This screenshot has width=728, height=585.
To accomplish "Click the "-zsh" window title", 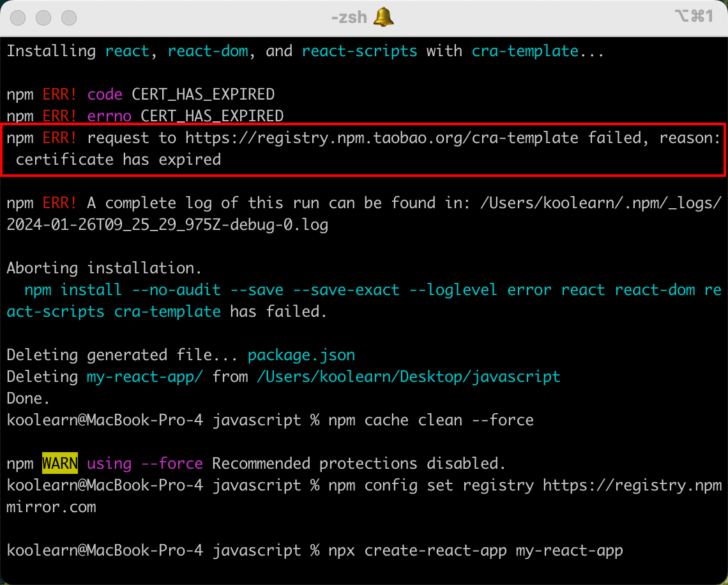I will point(349,18).
